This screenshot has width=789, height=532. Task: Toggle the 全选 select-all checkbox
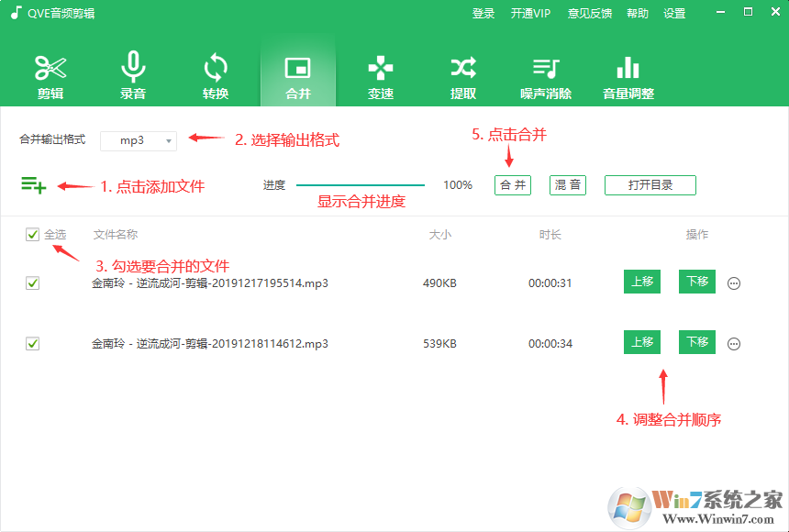coord(32,234)
